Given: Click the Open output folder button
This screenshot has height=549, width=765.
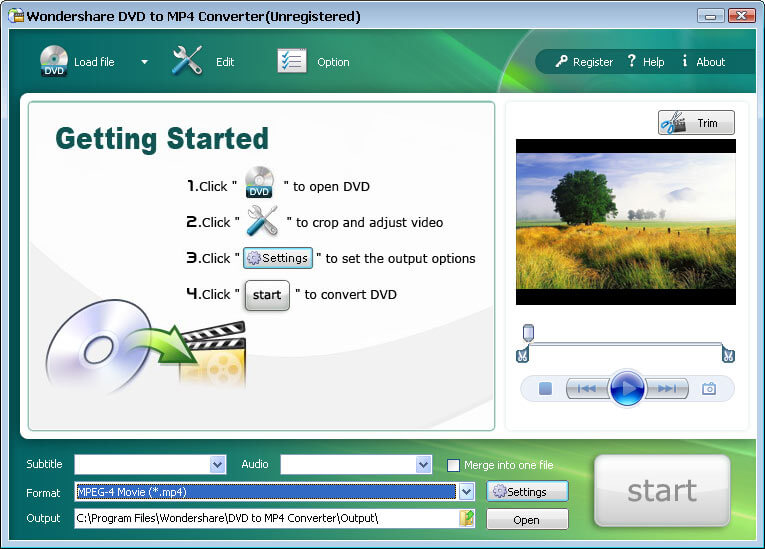Looking at the screenshot, I should click(527, 519).
